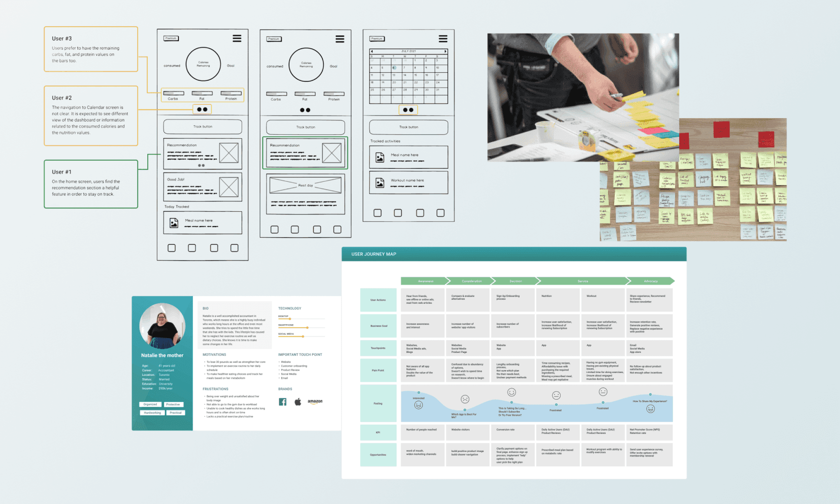This screenshot has height=504, width=840.
Task: Click neutral Frustrated face in the Nutrition column
Action: 556,395
